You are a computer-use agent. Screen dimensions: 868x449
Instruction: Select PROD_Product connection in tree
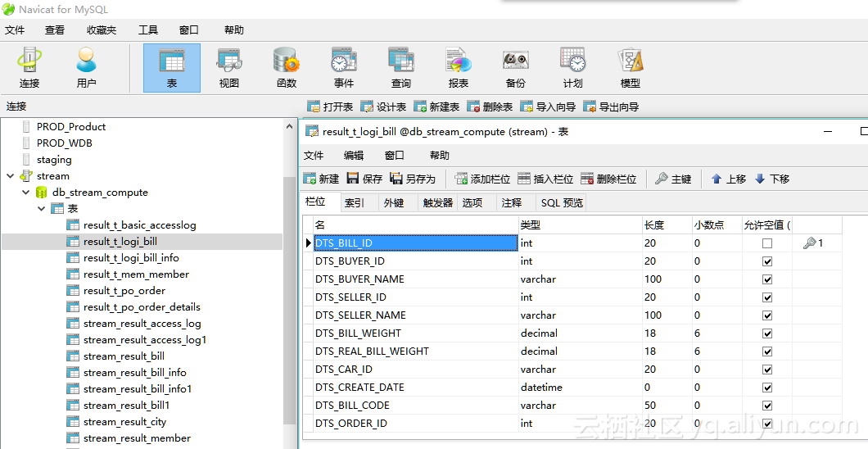[71, 127]
